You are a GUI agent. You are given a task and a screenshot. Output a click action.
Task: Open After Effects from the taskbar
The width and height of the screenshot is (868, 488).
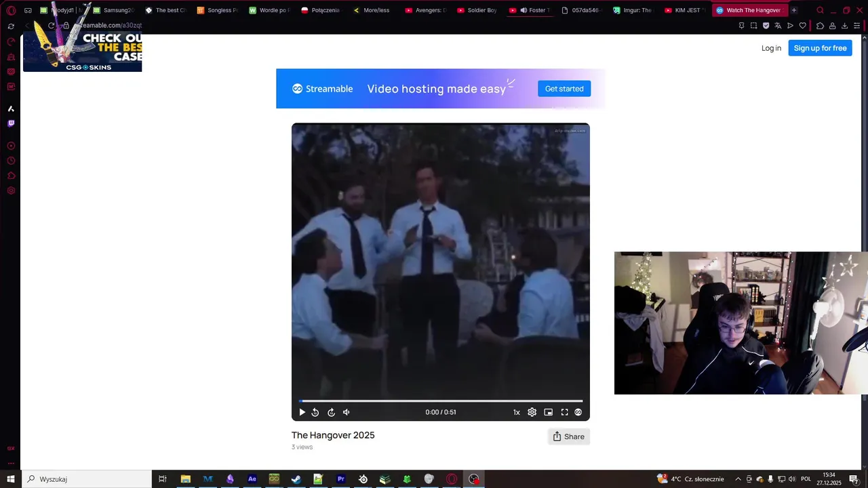pos(252,479)
